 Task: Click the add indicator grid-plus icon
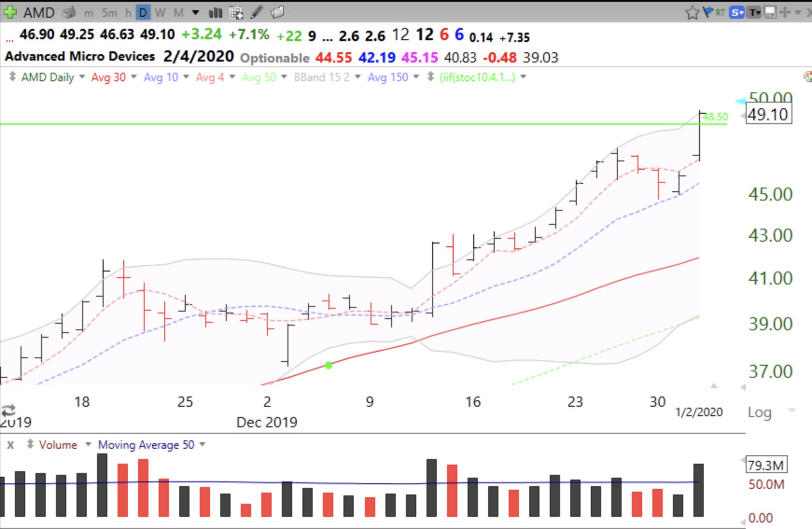pos(236,13)
